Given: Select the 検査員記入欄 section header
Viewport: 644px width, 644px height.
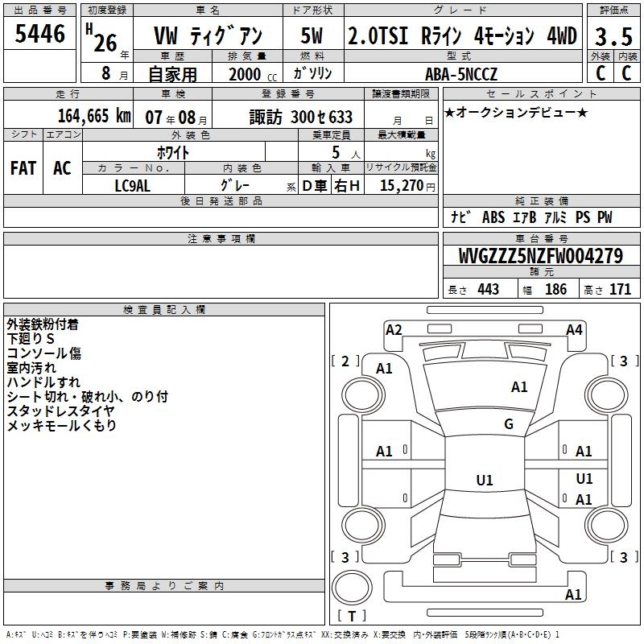Looking at the screenshot, I should pyautogui.click(x=164, y=310).
